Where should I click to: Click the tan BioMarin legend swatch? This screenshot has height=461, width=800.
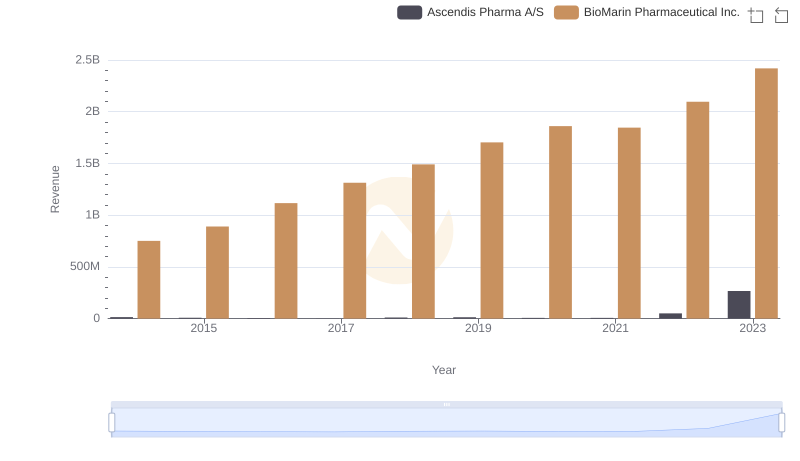tap(566, 12)
